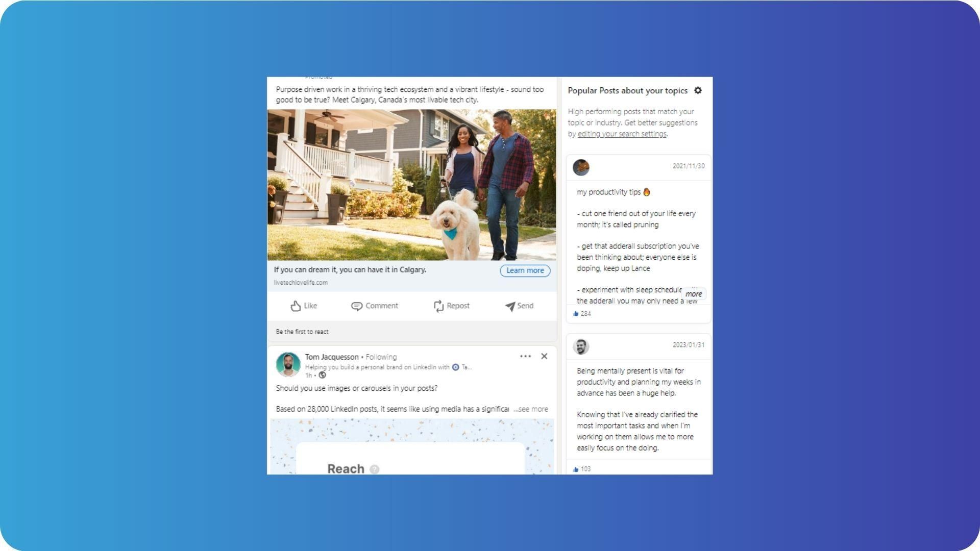Click the 103 likes count
The width and height of the screenshot is (980, 551).
(582, 469)
